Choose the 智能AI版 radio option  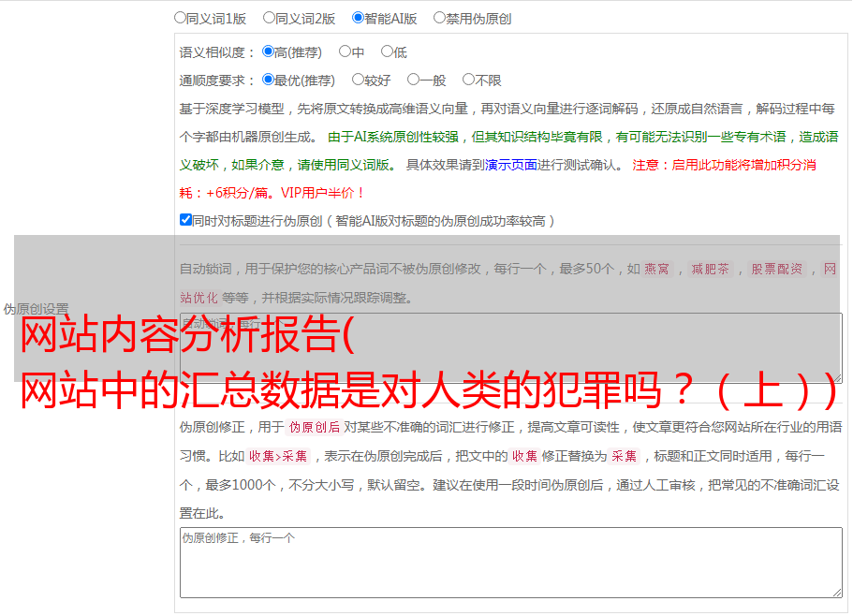358,18
